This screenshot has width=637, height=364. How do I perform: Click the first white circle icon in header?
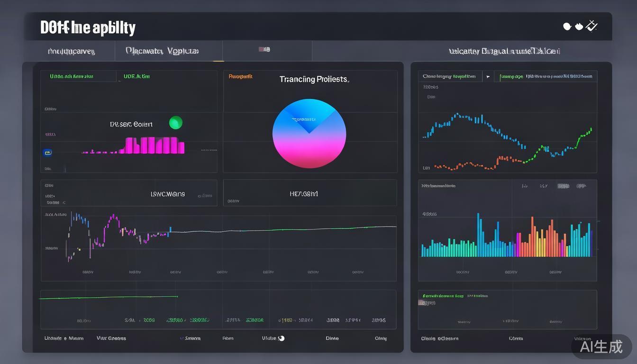tap(567, 27)
